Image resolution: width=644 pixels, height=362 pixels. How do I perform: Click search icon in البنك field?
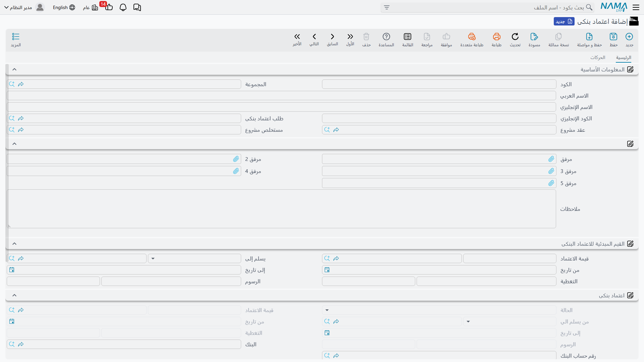tap(12, 344)
